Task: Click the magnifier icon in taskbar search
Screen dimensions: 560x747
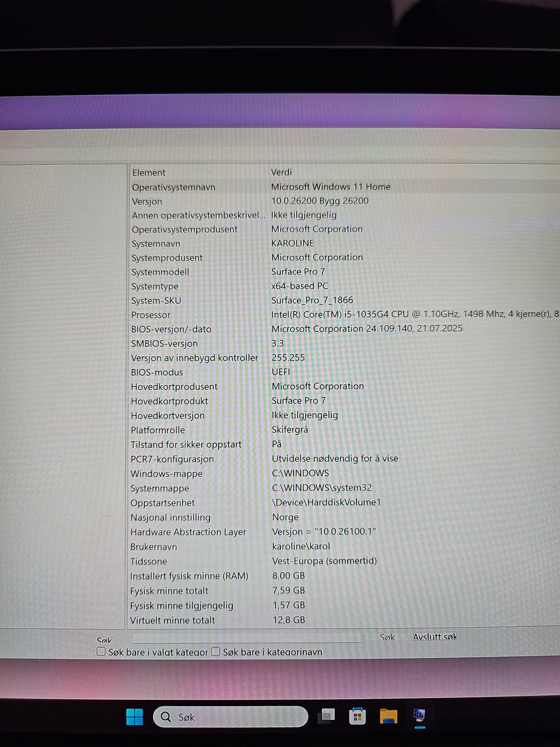Action: coord(166,717)
